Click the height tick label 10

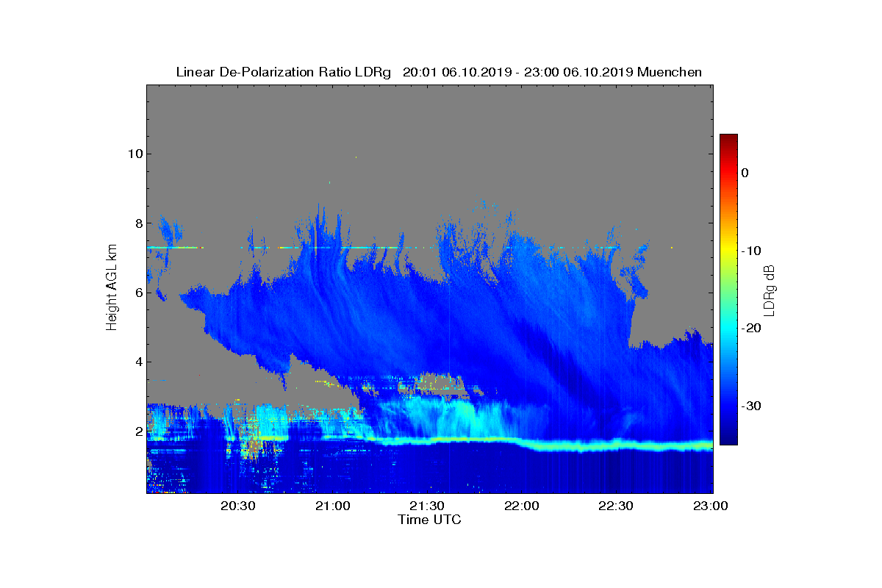pos(135,154)
